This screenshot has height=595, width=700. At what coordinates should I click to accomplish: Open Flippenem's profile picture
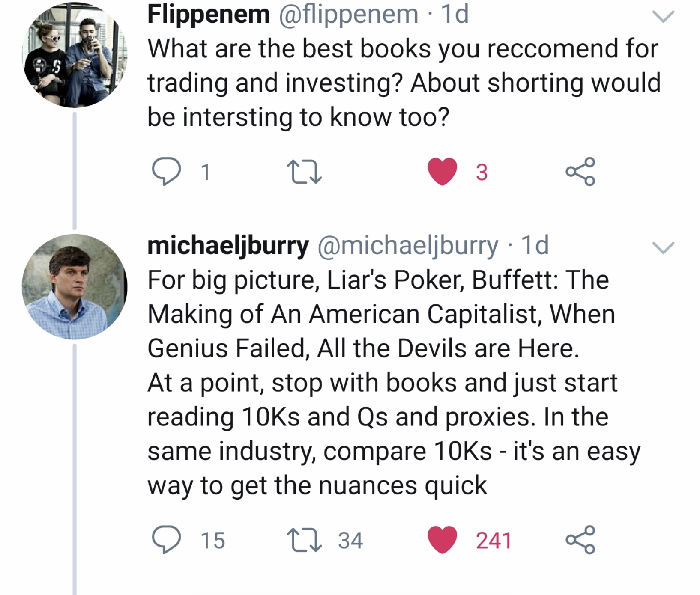pos(75,55)
